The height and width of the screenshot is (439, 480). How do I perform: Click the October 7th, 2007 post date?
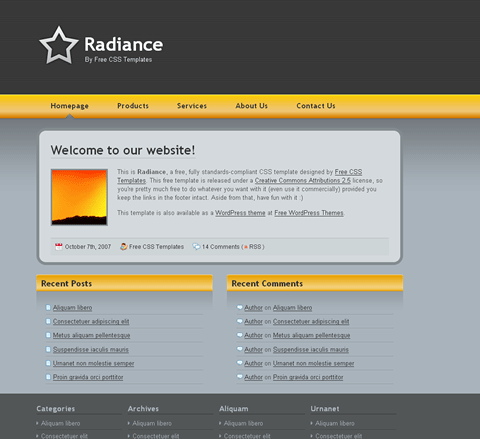pos(88,247)
